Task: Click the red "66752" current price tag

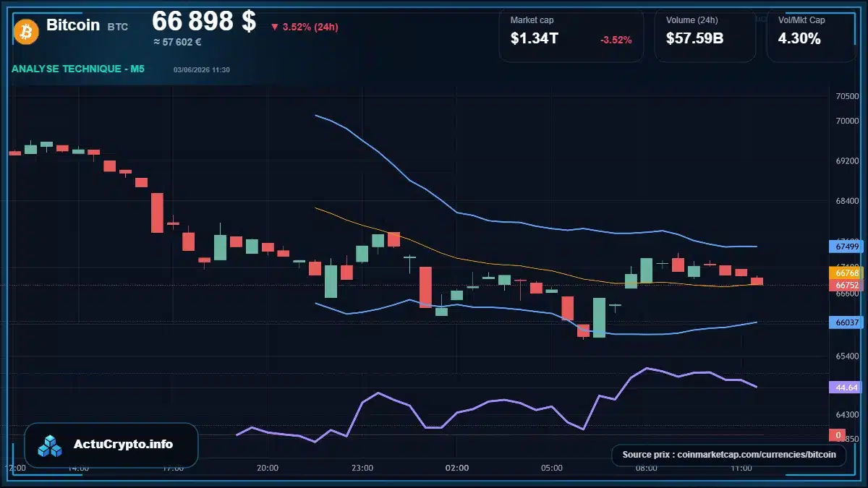Action: 846,285
